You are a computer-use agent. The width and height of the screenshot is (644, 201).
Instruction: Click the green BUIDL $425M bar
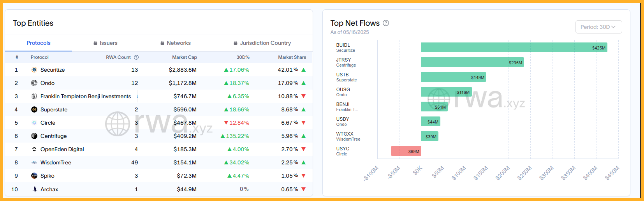[514, 48]
